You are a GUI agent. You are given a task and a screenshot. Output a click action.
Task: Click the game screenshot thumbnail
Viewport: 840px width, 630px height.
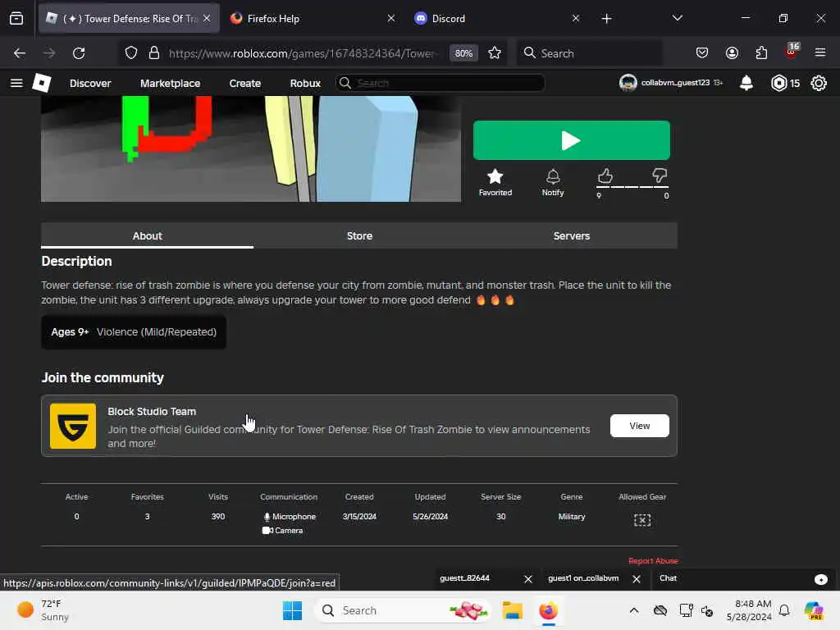coord(251,149)
